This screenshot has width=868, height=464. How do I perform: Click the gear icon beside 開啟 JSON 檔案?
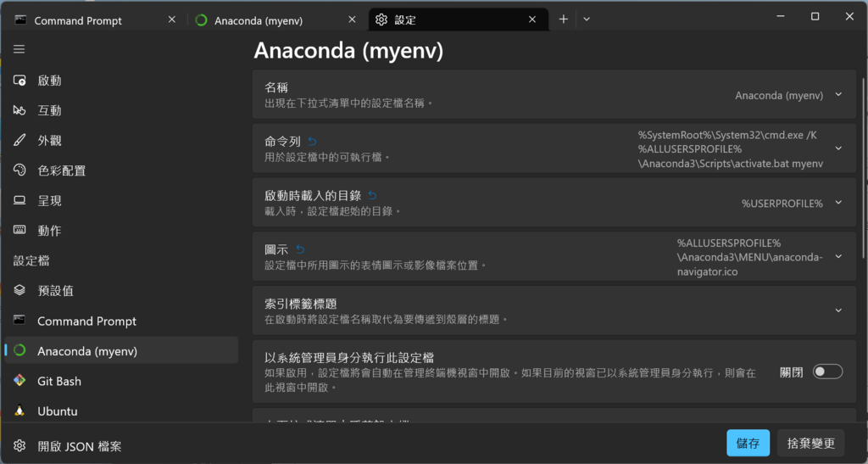point(19,445)
